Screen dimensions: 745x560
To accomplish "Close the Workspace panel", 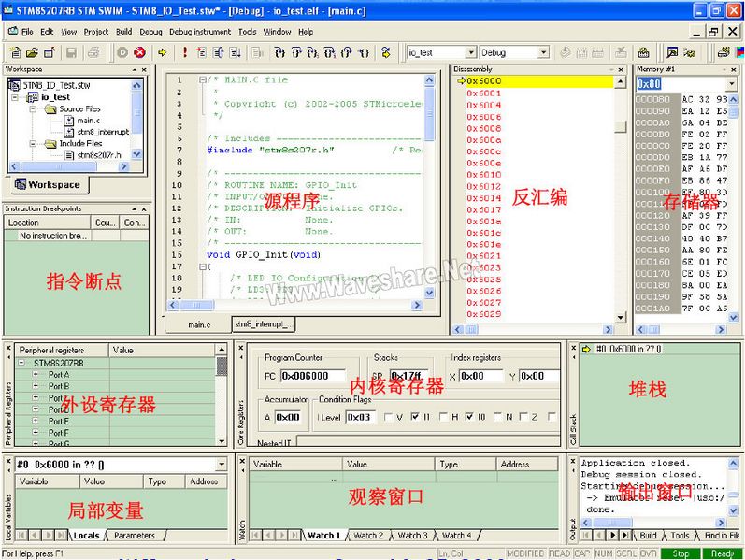I will pyautogui.click(x=144, y=69).
